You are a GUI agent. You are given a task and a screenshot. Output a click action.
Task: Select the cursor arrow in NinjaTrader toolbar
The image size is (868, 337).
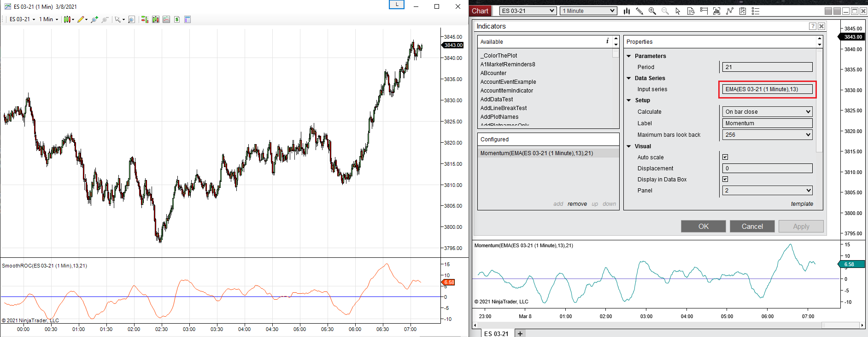(x=678, y=11)
